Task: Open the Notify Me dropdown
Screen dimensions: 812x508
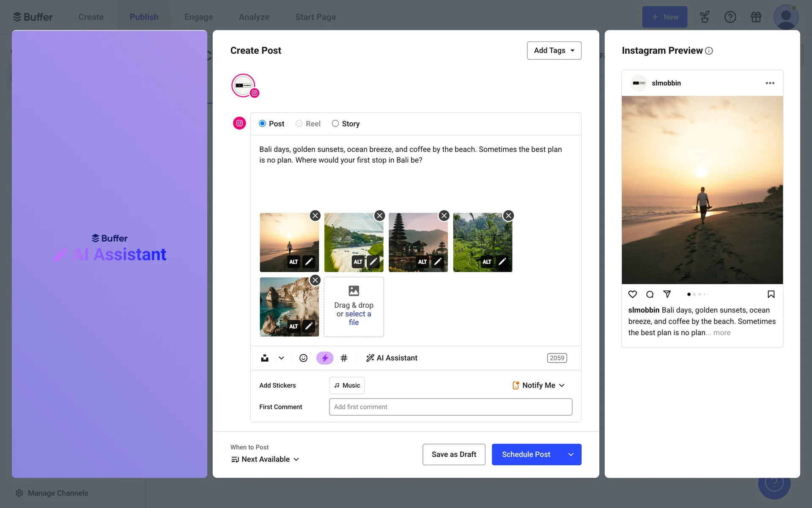Action: pos(538,385)
